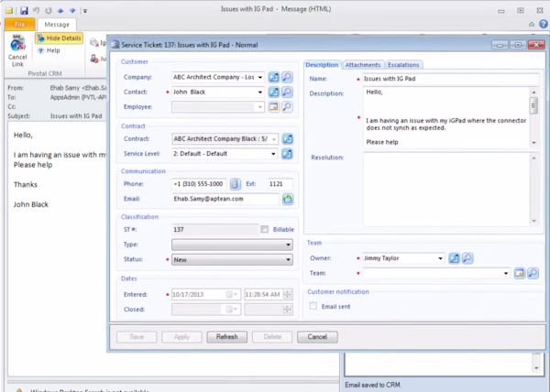Screen dimensions: 550x392
Task: Click Save icon in quick access toolbar
Action: (24, 10)
